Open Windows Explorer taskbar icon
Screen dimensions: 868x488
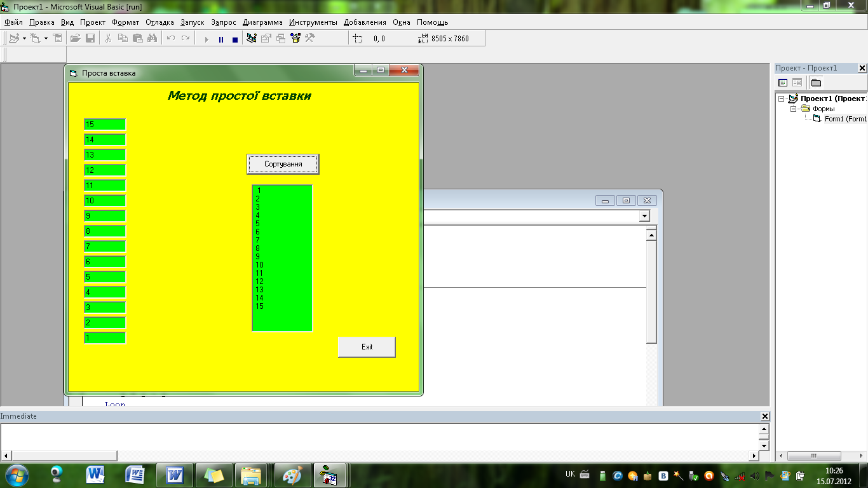click(x=252, y=475)
